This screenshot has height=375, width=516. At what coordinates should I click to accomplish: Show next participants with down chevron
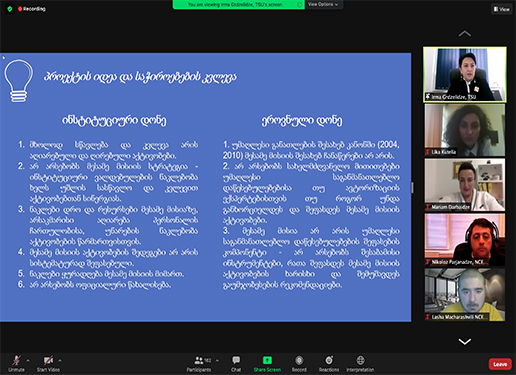pos(465,342)
